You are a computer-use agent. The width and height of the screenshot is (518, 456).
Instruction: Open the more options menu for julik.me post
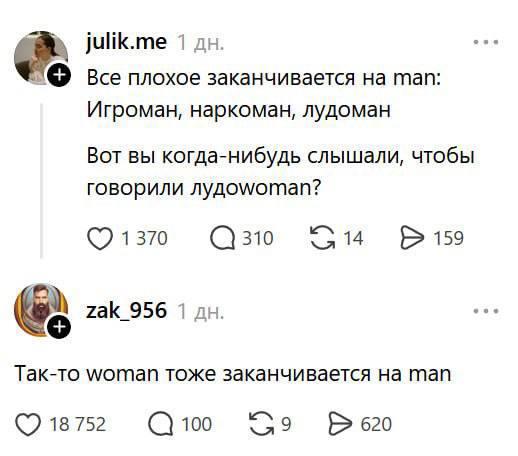486,42
